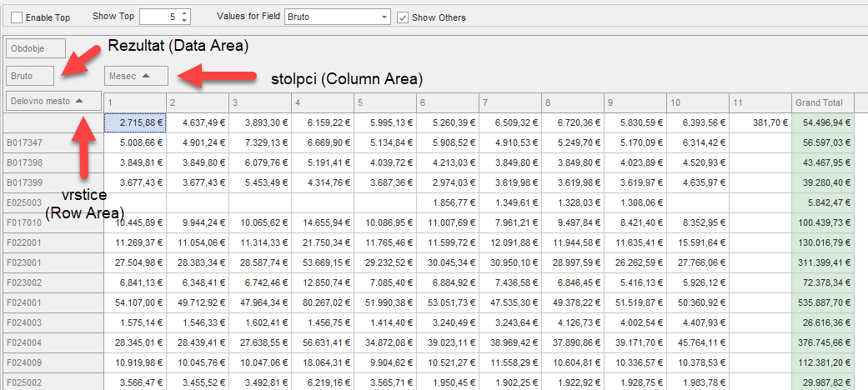Click into the Show Top number field
This screenshot has width=868, height=390.
pyautogui.click(x=159, y=17)
